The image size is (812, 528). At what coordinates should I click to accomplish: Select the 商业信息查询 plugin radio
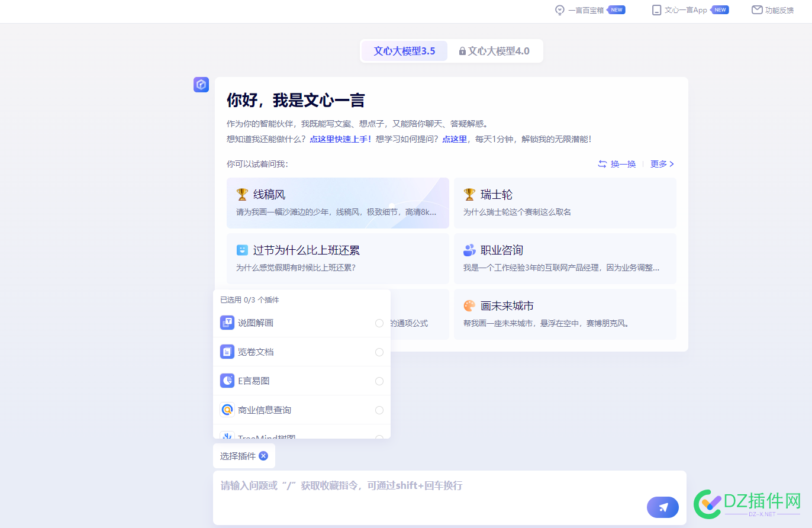[379, 410]
